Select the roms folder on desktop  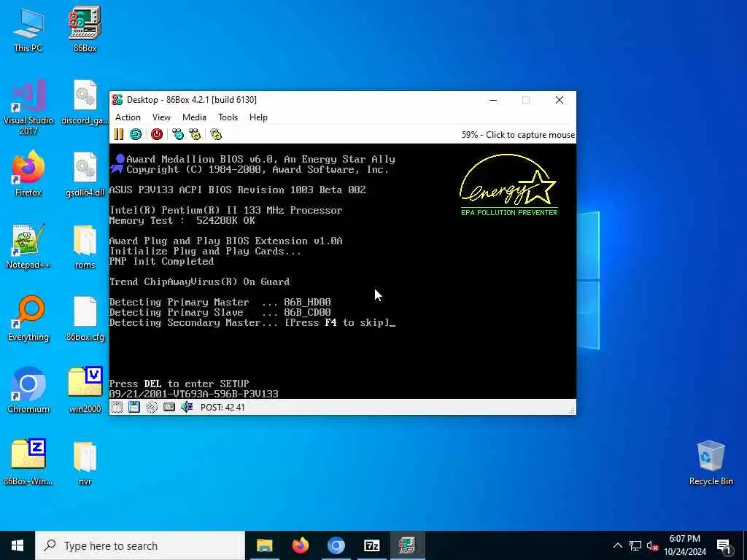85,246
